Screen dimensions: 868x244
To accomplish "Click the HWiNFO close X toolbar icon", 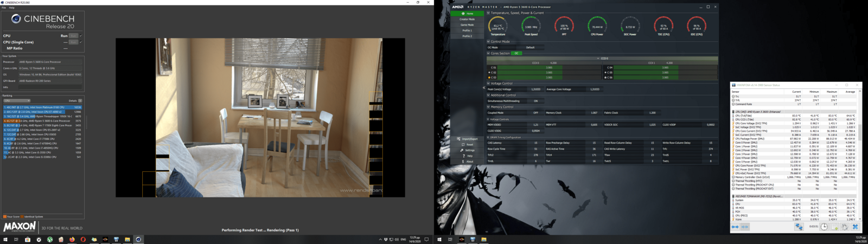I will 855,227.
